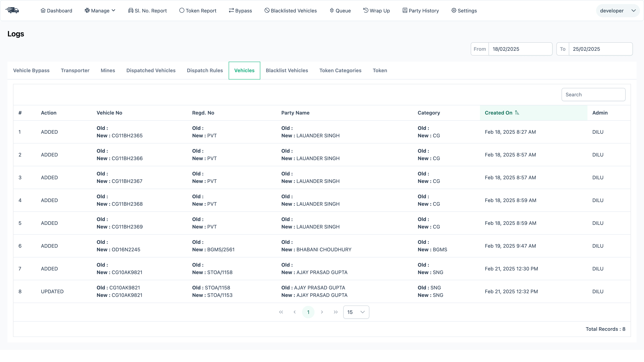The image size is (644, 362).
Task: Click inside the Search field
Action: click(594, 94)
